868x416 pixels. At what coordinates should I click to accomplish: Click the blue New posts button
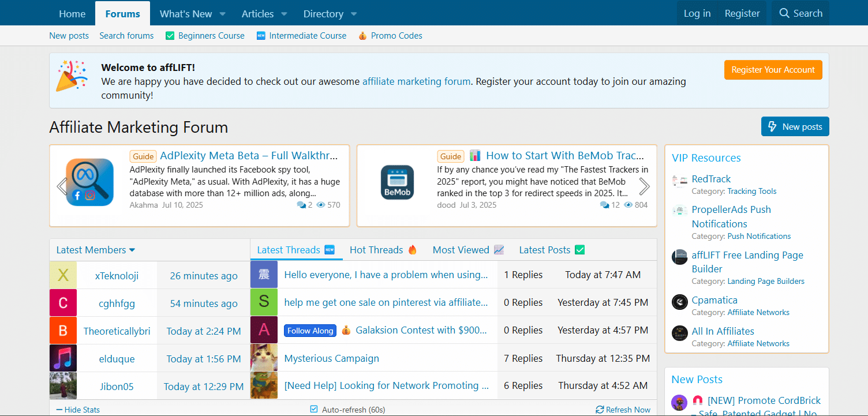tap(795, 127)
